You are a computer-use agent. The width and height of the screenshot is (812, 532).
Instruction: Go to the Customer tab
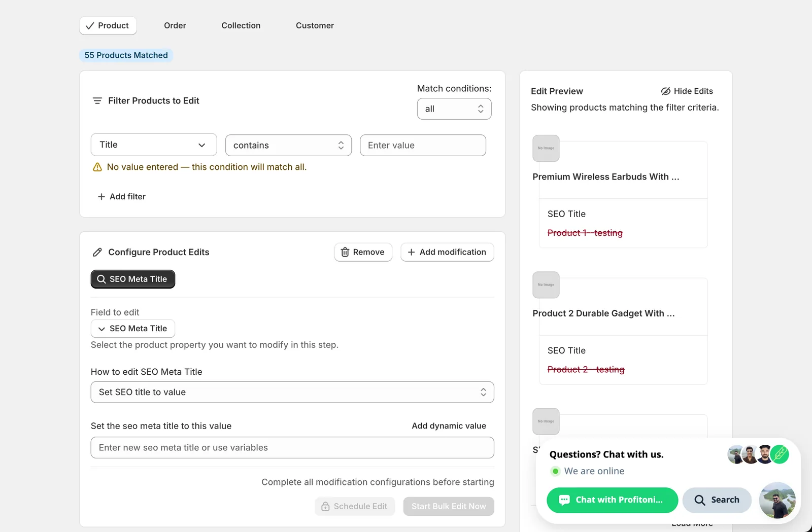click(315, 25)
